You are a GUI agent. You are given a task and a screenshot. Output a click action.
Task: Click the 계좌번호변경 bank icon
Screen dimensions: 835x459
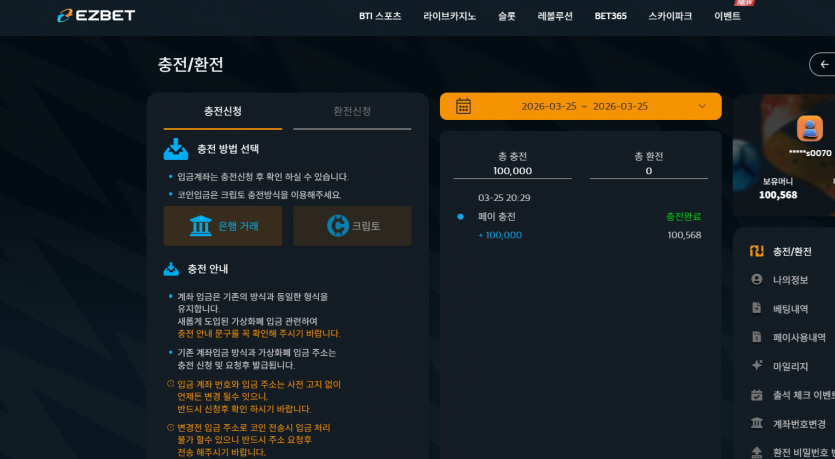point(756,423)
